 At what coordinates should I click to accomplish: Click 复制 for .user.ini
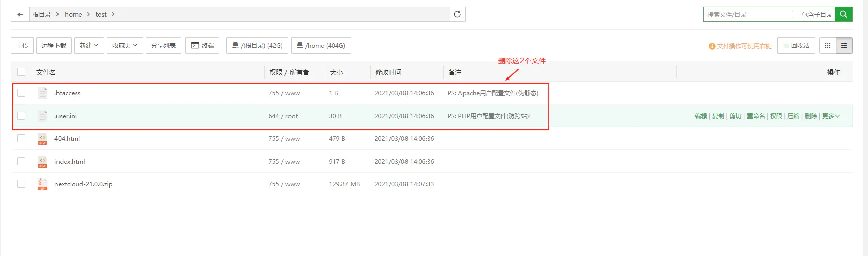coord(718,116)
